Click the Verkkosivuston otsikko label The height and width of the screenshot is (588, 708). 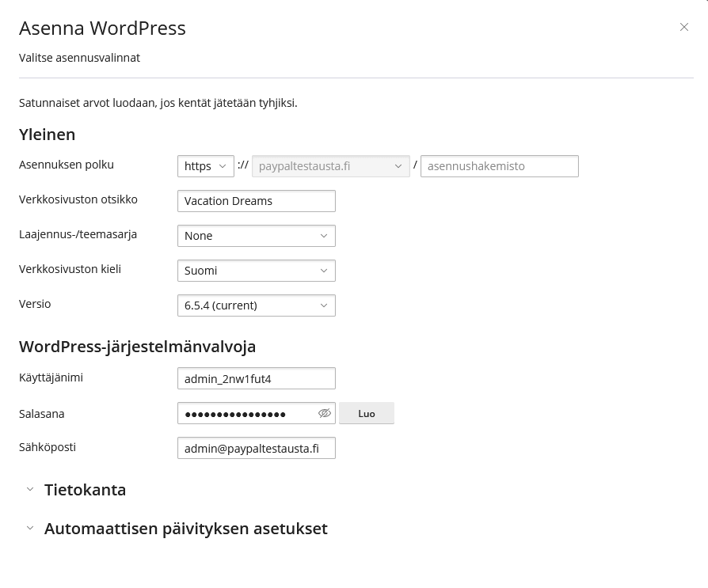(78, 199)
